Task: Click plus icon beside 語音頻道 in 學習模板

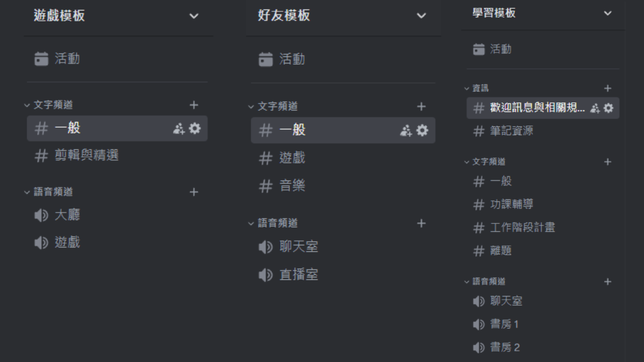Action: click(608, 282)
